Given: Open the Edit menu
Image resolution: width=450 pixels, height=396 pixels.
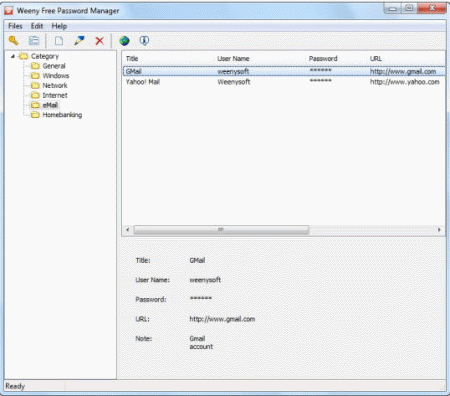Looking at the screenshot, I should click(x=37, y=26).
